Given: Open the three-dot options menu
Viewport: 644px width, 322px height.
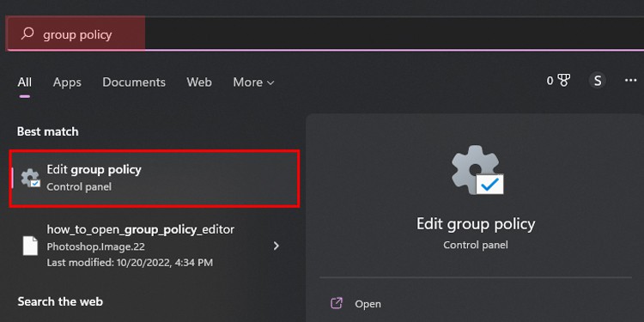Looking at the screenshot, I should (630, 81).
